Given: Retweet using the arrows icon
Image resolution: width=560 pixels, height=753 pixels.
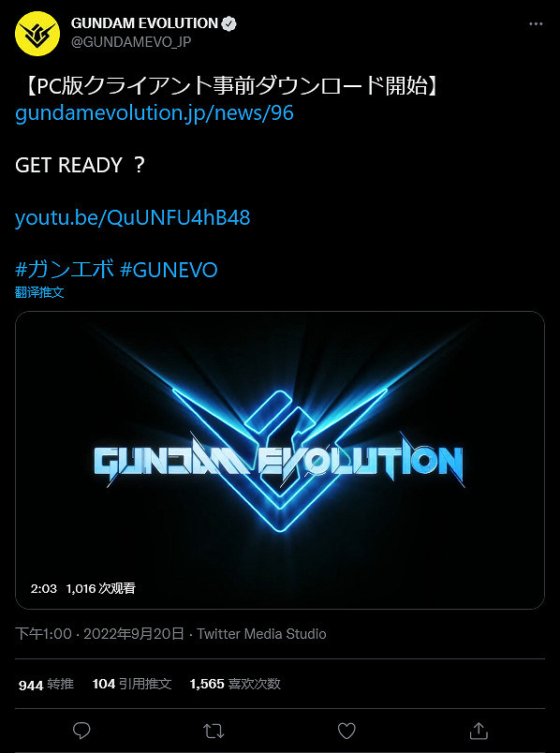Looking at the screenshot, I should point(214,731).
